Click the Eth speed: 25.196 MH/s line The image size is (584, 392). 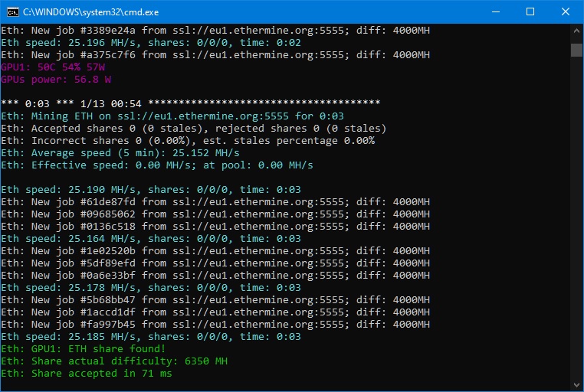pos(151,43)
